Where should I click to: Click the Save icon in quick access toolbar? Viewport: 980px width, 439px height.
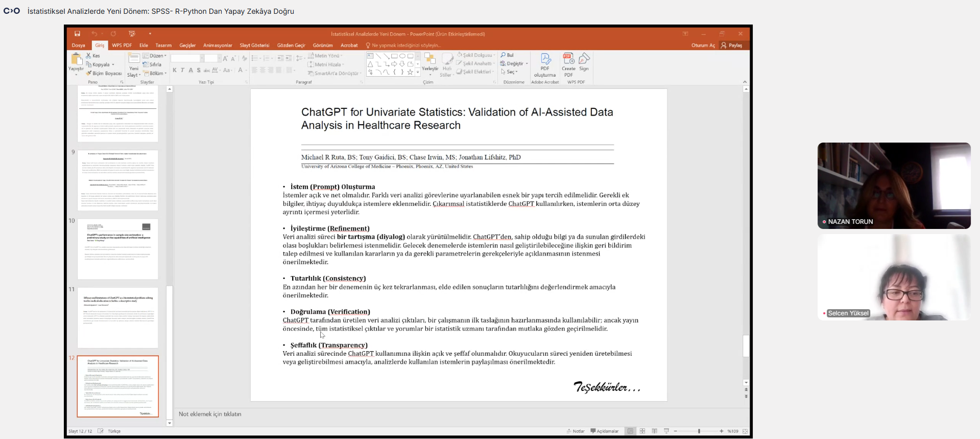(x=77, y=34)
